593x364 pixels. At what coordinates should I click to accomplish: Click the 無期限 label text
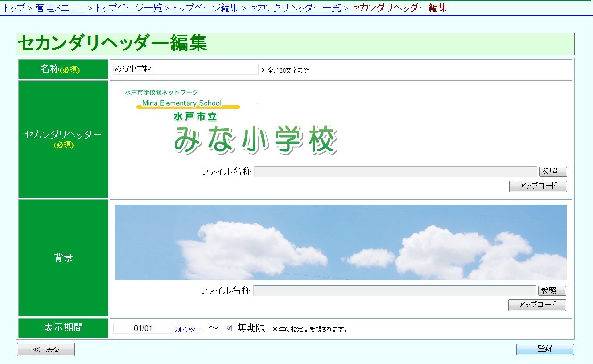[251, 328]
